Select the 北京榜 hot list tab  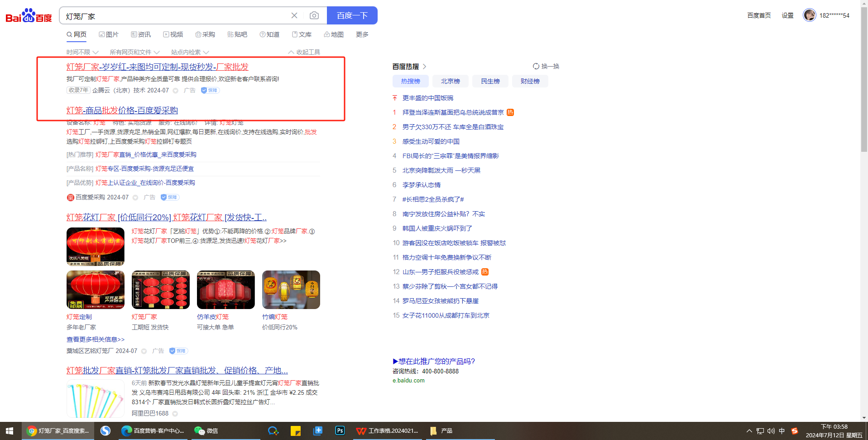[450, 81]
